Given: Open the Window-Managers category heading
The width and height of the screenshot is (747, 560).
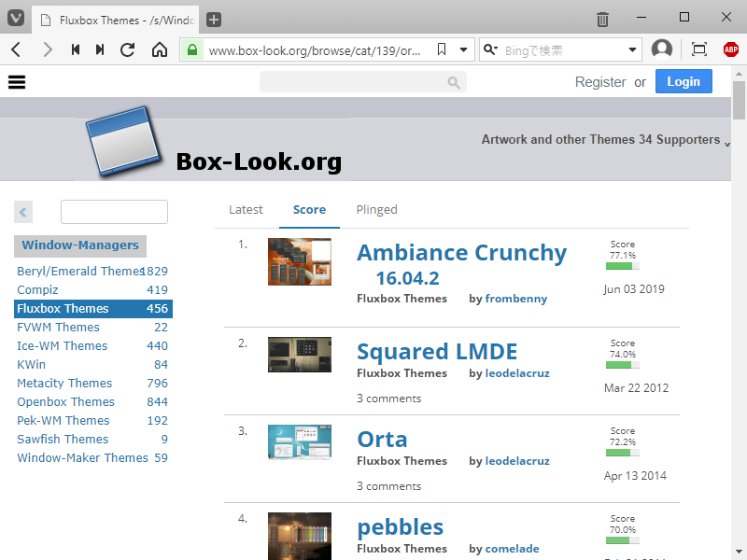Looking at the screenshot, I should click(x=80, y=245).
